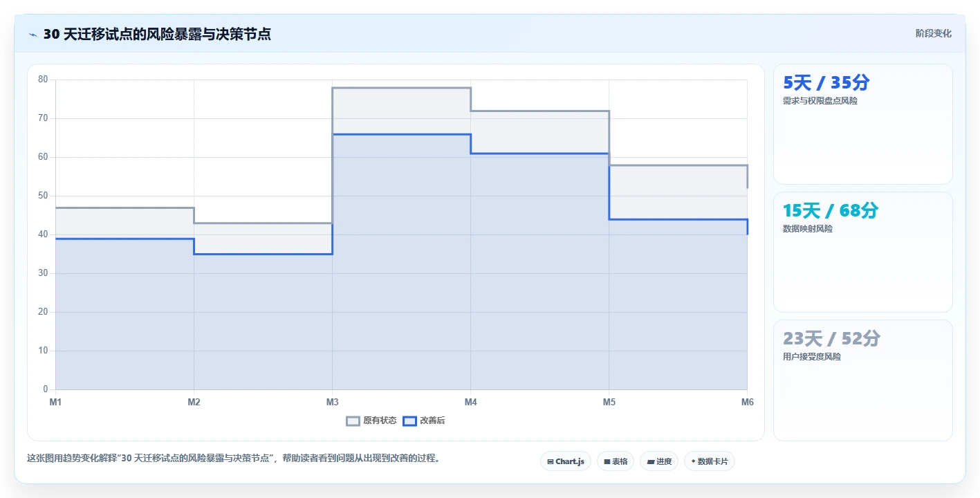Click the M1 x-axis label

click(55, 402)
